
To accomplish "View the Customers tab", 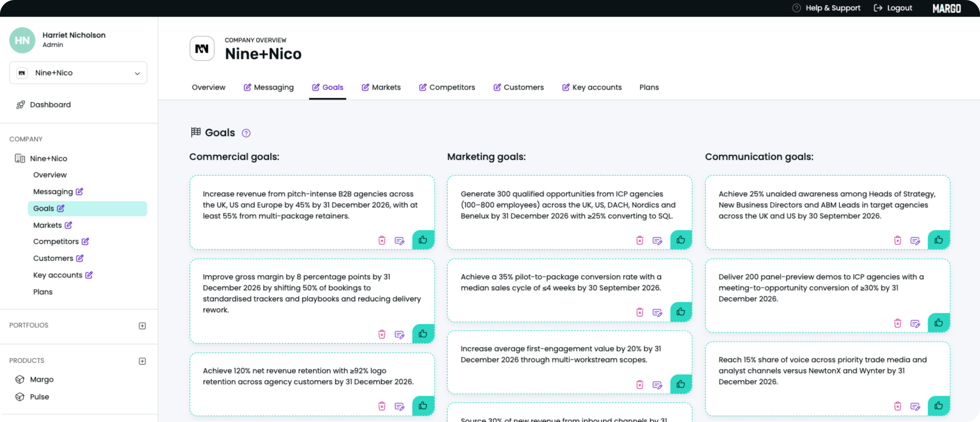I will pyautogui.click(x=519, y=87).
